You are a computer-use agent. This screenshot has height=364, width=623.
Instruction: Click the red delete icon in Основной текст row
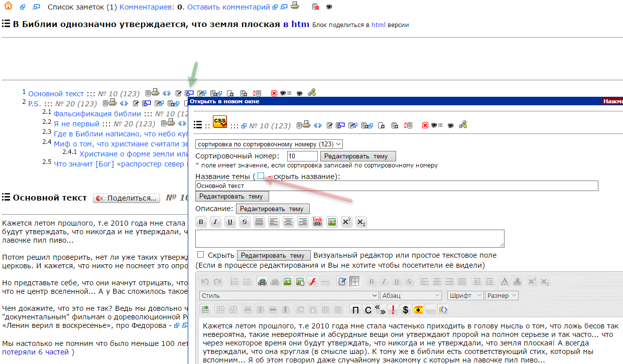point(274,93)
